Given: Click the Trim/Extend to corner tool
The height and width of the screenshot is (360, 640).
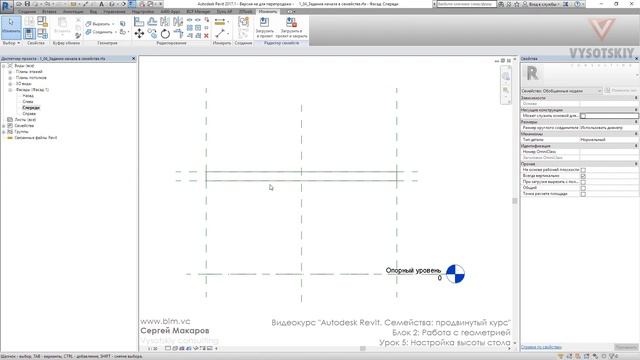Looking at the screenshot, I should click(x=178, y=33).
